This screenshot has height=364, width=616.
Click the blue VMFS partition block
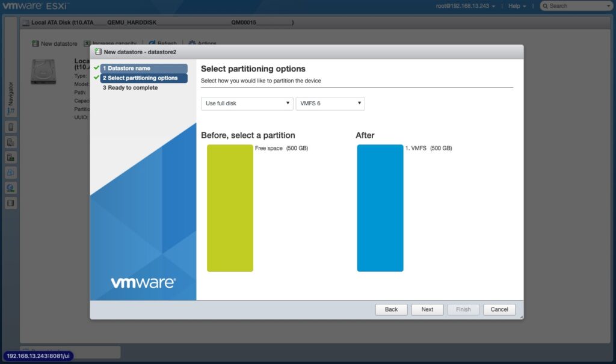380,208
